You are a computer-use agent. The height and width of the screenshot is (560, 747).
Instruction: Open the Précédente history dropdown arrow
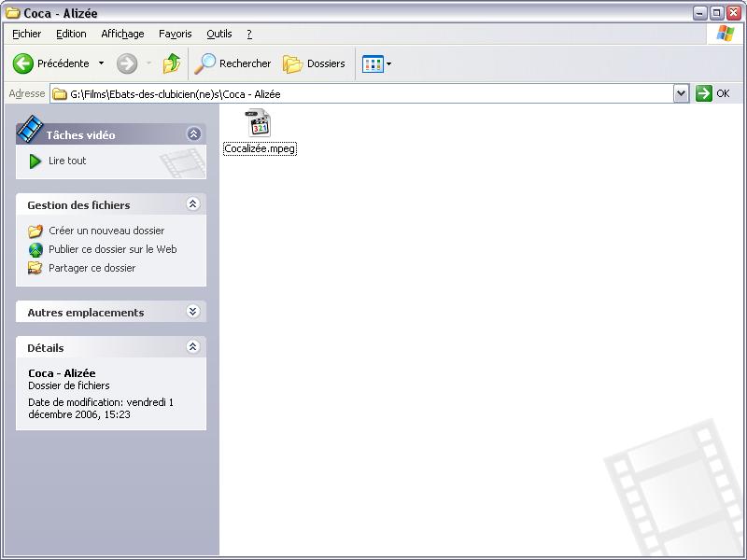coord(102,63)
